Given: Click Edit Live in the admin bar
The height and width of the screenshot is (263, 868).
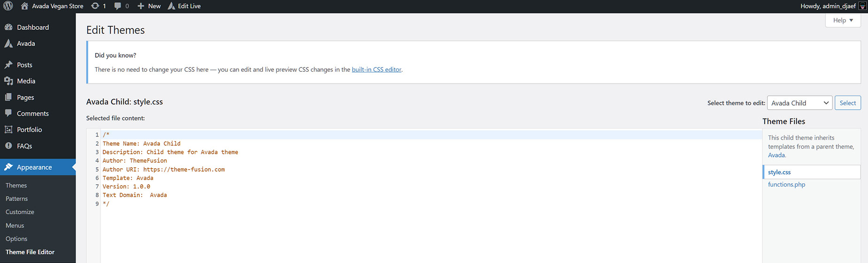Looking at the screenshot, I should tap(189, 6).
